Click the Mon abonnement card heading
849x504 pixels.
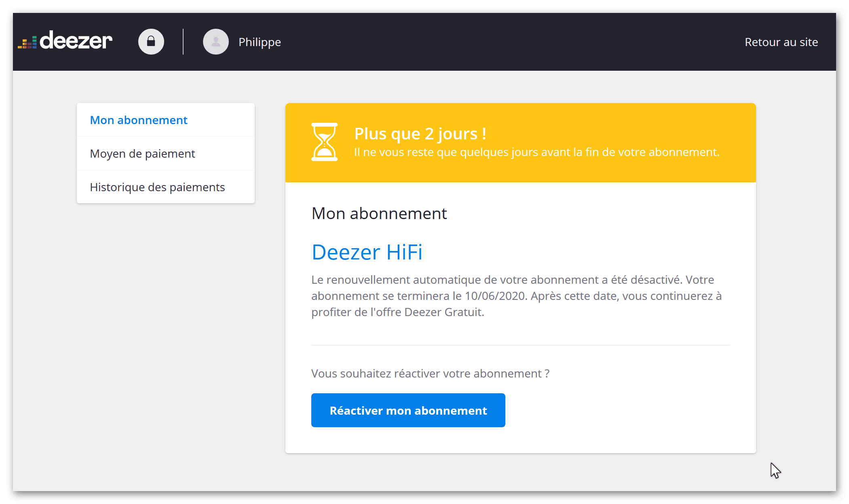379,213
